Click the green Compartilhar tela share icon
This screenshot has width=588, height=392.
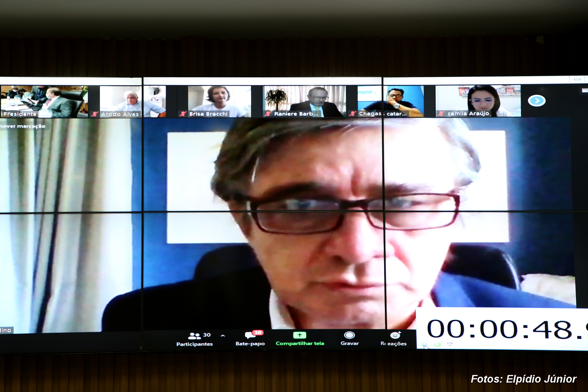click(300, 335)
